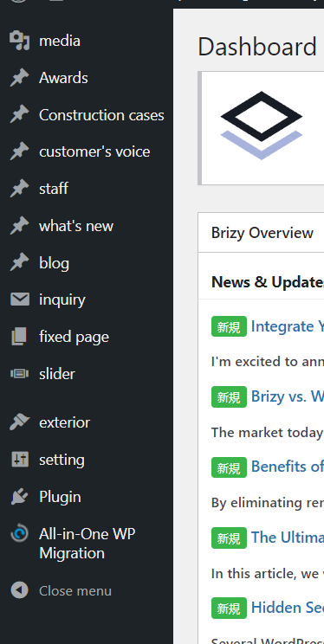This screenshot has width=324, height=644.
Task: Click the pages icon beside fixed page
Action: (19, 337)
